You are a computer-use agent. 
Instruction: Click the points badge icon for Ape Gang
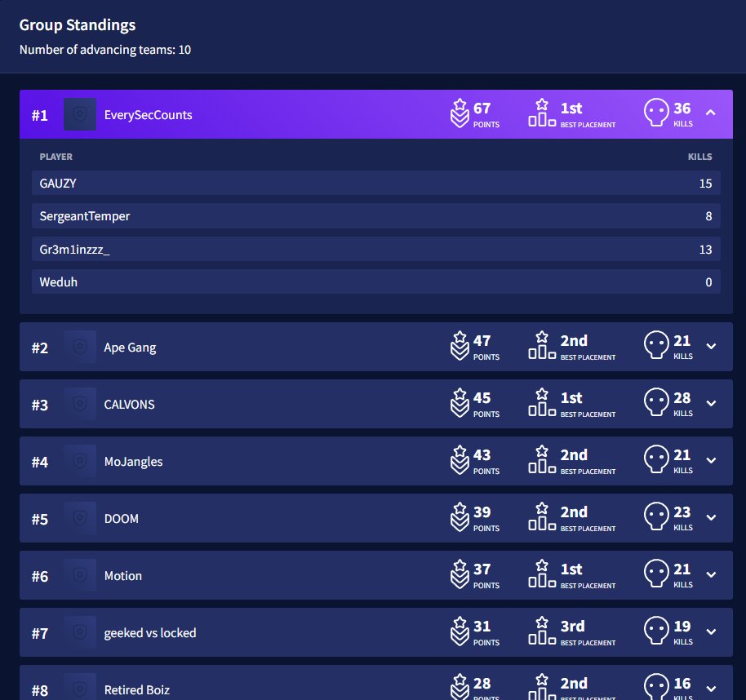pos(460,346)
